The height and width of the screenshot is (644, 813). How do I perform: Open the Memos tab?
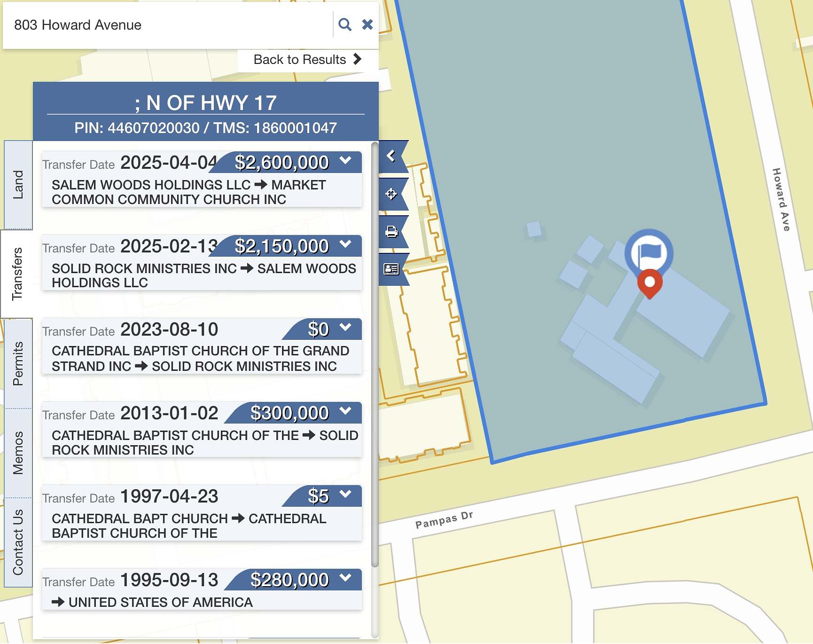(18, 453)
